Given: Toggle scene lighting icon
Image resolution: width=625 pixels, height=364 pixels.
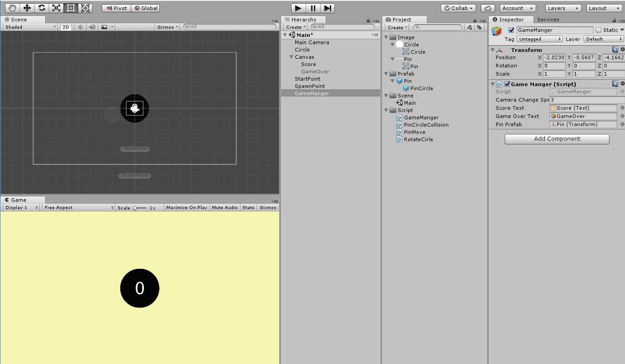Looking at the screenshot, I should 80,27.
